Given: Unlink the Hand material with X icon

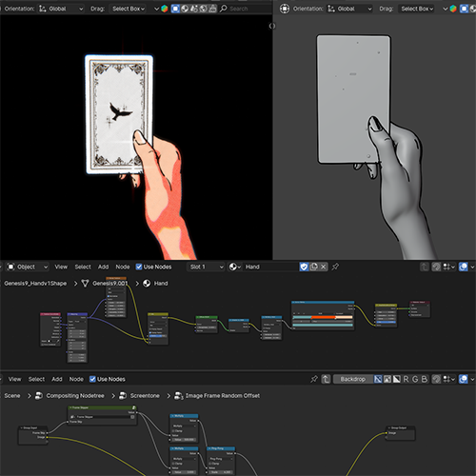Looking at the screenshot, I should click(324, 267).
